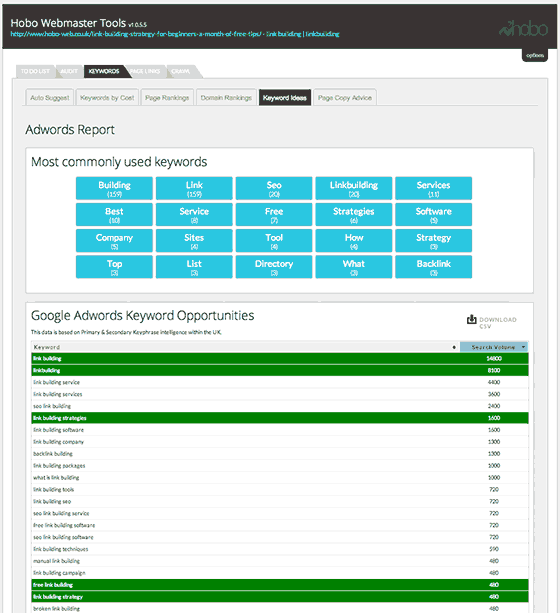Open the Crawl tab
560x613 pixels.
coord(181,71)
